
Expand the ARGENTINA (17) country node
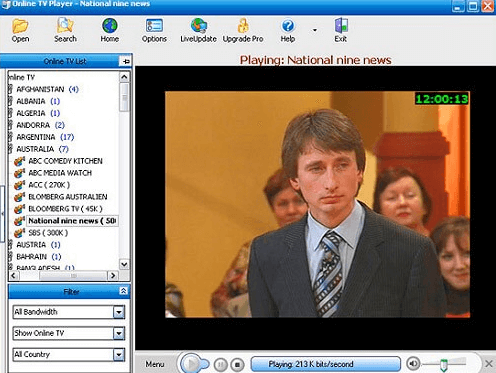tap(10, 137)
